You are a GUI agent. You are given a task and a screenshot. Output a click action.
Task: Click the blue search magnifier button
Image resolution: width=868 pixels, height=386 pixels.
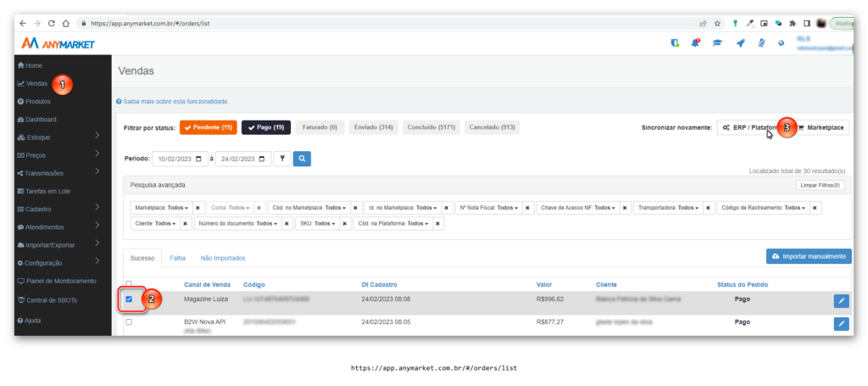tap(303, 159)
